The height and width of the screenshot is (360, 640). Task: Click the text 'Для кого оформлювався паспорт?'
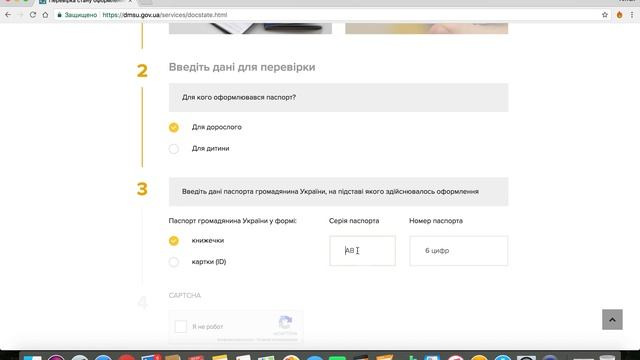[x=239, y=98]
